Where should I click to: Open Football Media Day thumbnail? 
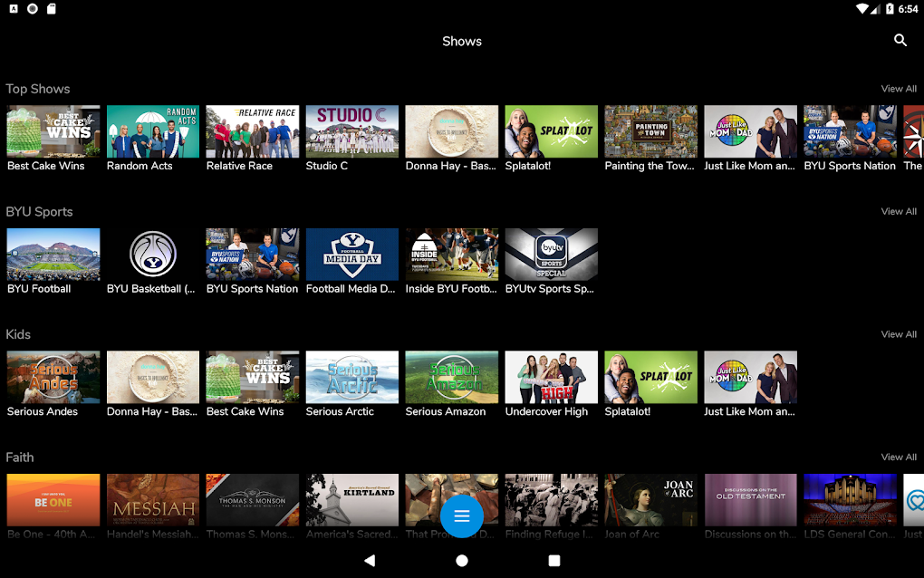click(x=351, y=254)
